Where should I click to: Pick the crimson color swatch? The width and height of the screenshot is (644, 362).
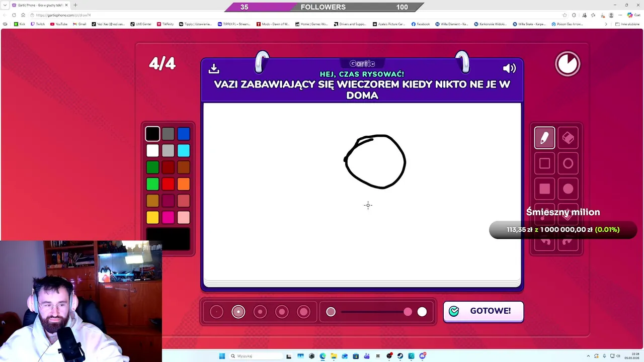(x=168, y=201)
